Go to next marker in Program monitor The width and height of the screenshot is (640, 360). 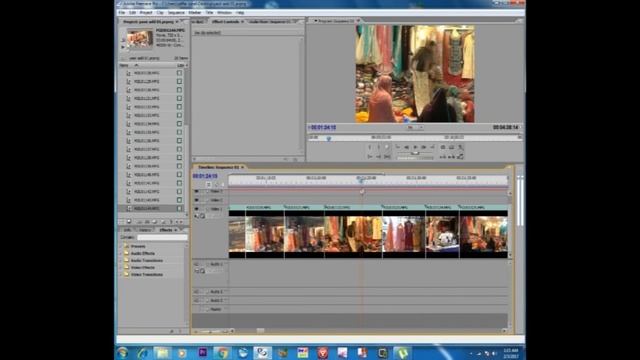432,147
